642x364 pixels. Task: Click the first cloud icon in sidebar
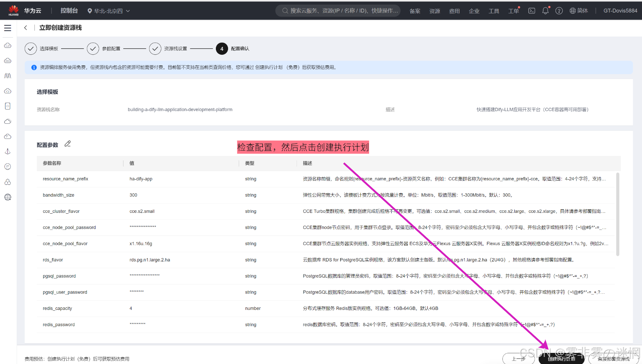point(8,46)
